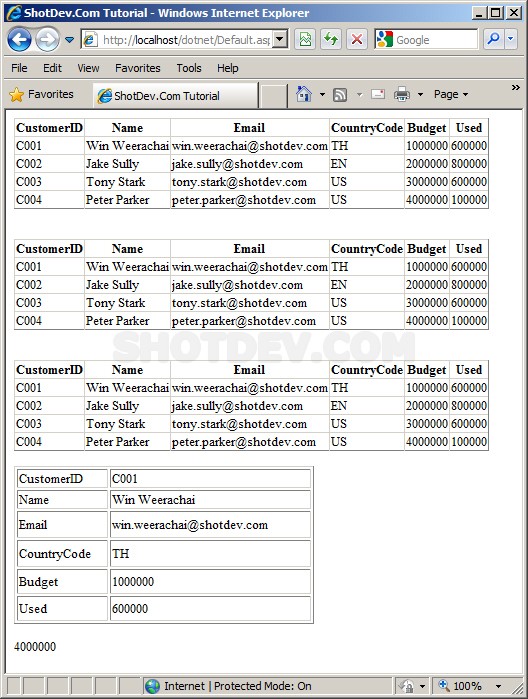Expand the address bar dropdown arrow

tap(279, 40)
